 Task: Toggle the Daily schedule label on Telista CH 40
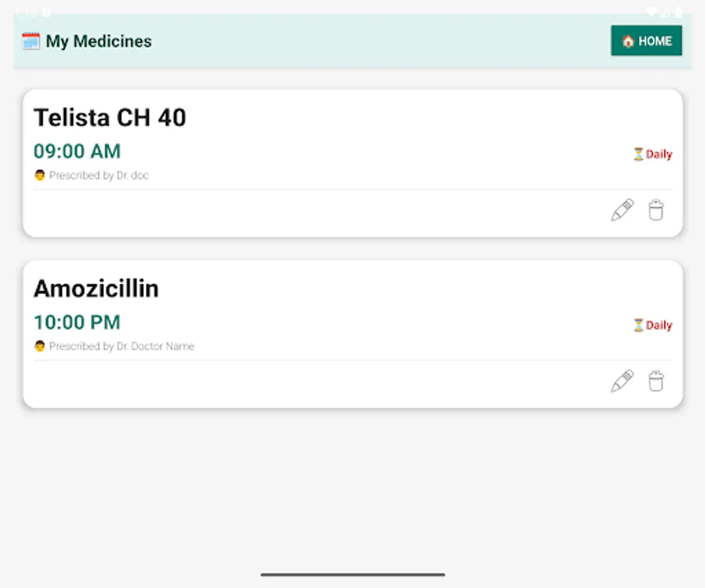click(x=658, y=154)
